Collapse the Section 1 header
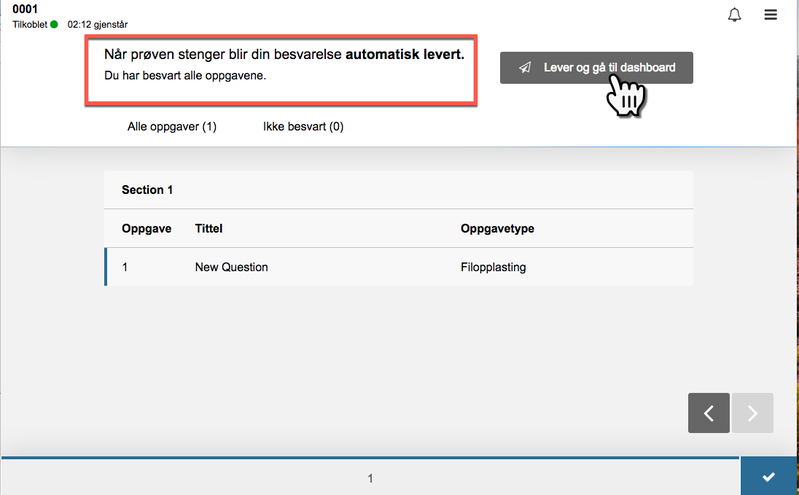The image size is (799, 495). tap(148, 189)
